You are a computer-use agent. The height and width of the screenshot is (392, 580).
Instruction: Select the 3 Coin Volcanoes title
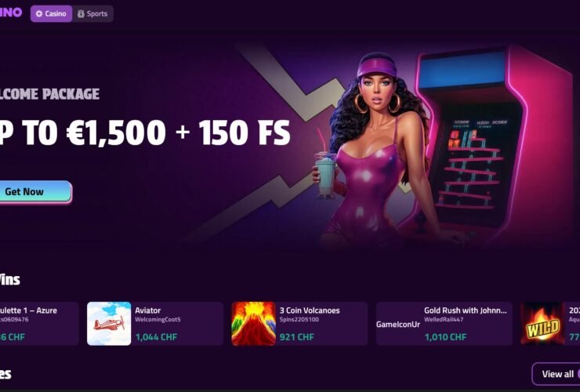[x=310, y=310]
